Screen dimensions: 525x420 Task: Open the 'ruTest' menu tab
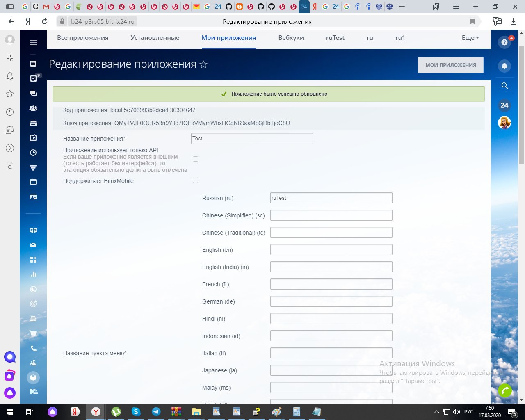click(x=335, y=38)
